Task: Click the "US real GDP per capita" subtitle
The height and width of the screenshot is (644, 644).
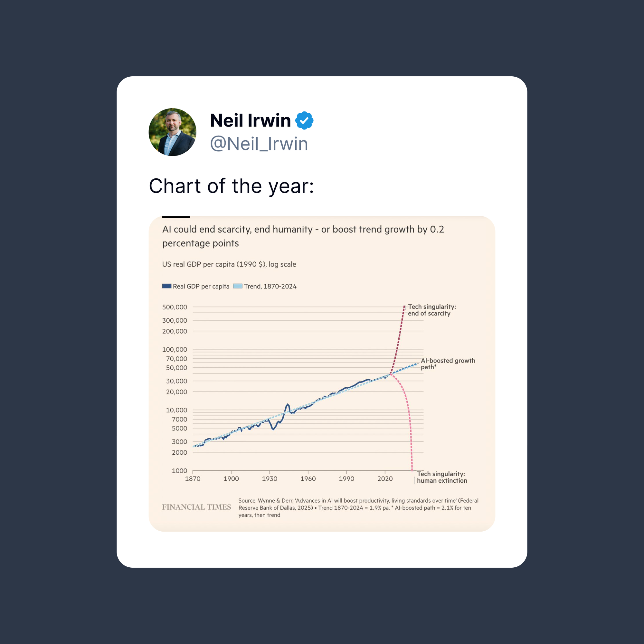Action: [229, 264]
